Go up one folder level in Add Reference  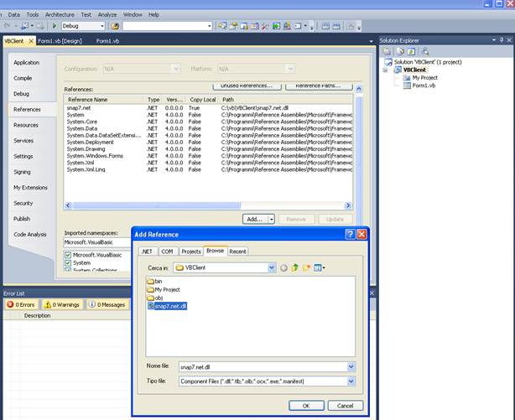click(294, 267)
